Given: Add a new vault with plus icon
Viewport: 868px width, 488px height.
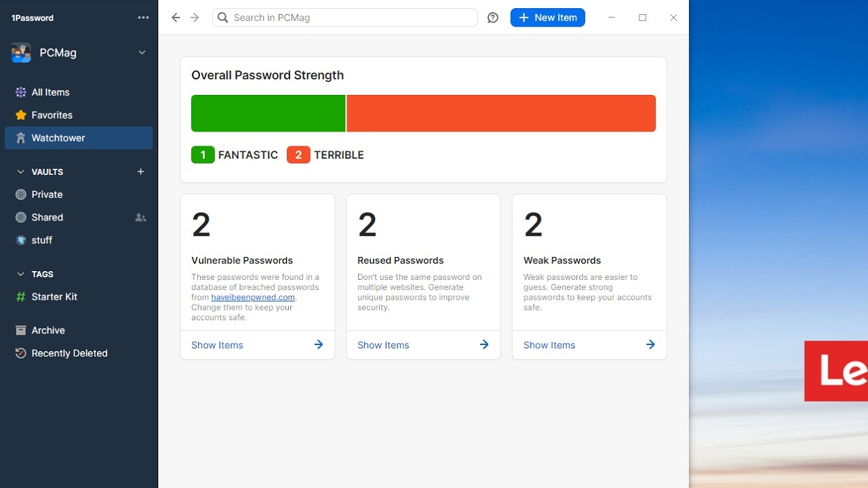Looking at the screenshot, I should (x=140, y=171).
